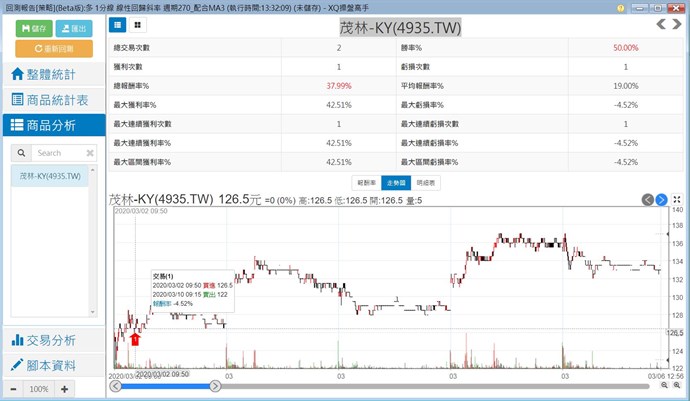Image resolution: width=690 pixels, height=401 pixels.
Task: Click the 19.00% average return value
Action: coord(625,86)
